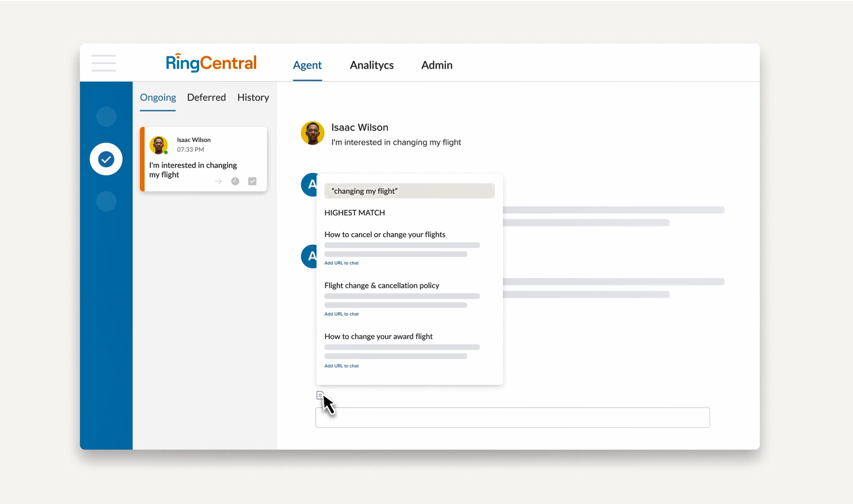The height and width of the screenshot is (504, 853).
Task: Select the checkmark icon in blue sidebar
Action: point(106,159)
